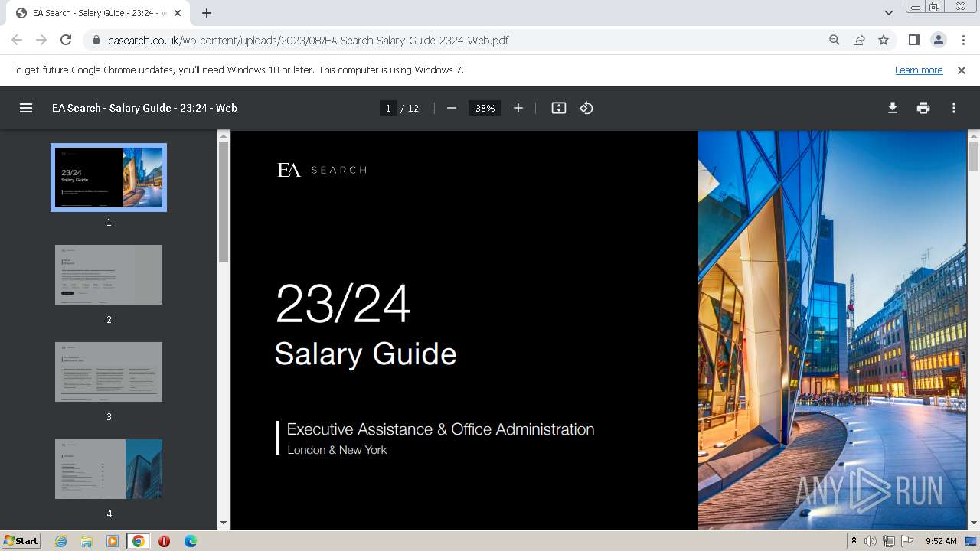The height and width of the screenshot is (551, 980).
Task: Click the fit to page icon
Action: tap(559, 108)
